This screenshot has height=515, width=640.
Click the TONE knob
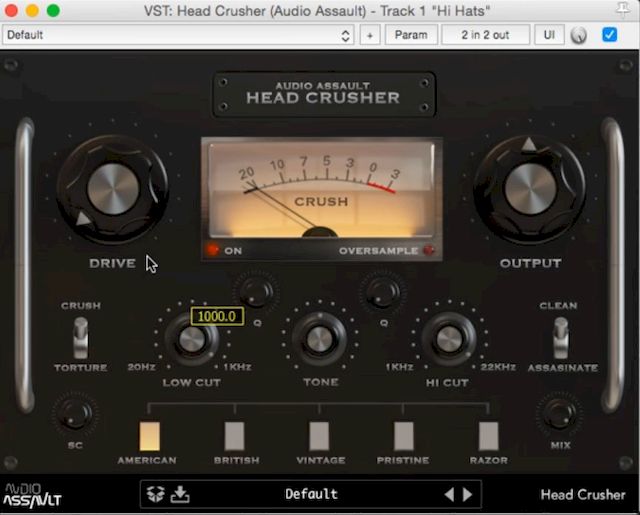point(320,339)
